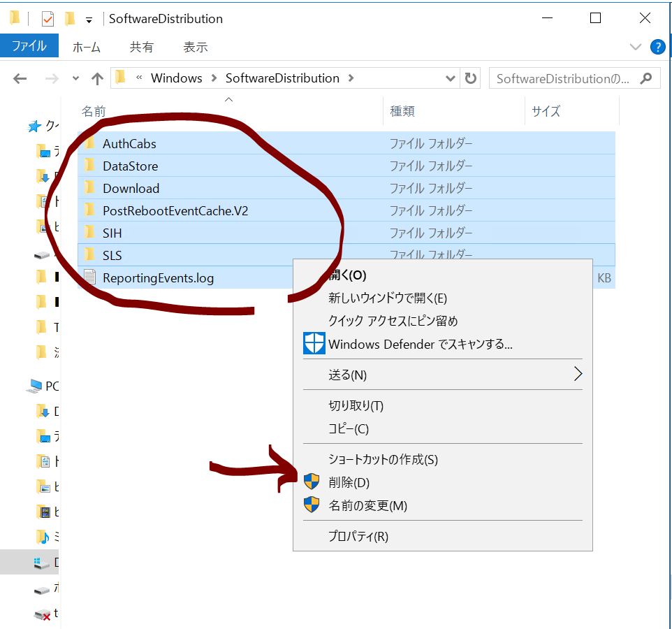This screenshot has height=629, width=672.
Task: Switch to the 表示 ribbon tab
Action: 196,48
